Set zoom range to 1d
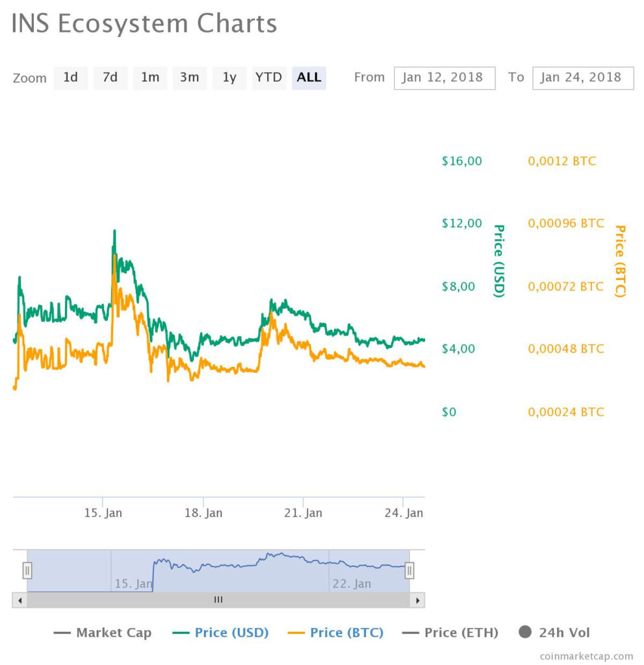This screenshot has width=644, height=665. [x=70, y=78]
